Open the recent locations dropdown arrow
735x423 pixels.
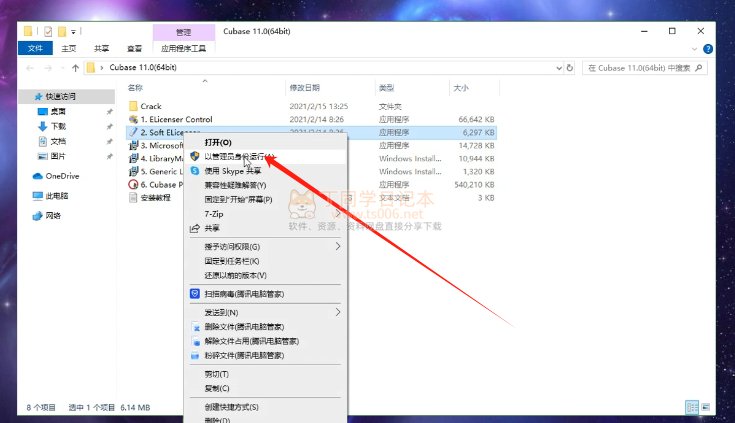62,68
